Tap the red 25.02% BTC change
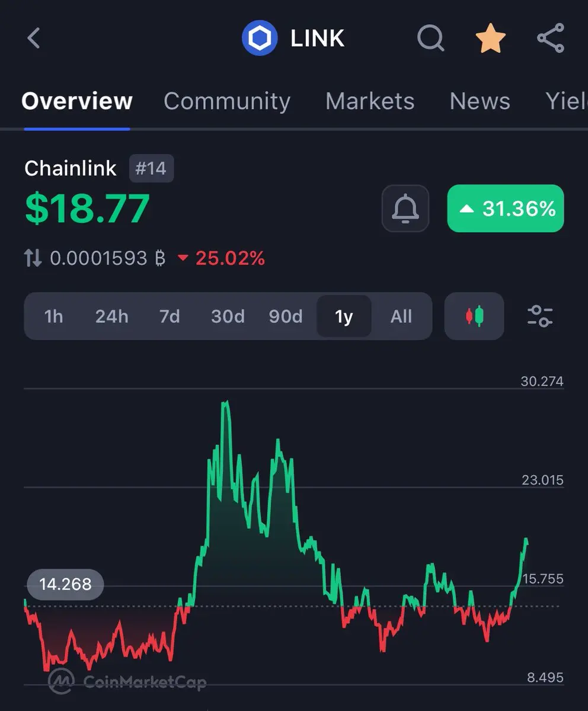This screenshot has height=711, width=588. pyautogui.click(x=221, y=258)
